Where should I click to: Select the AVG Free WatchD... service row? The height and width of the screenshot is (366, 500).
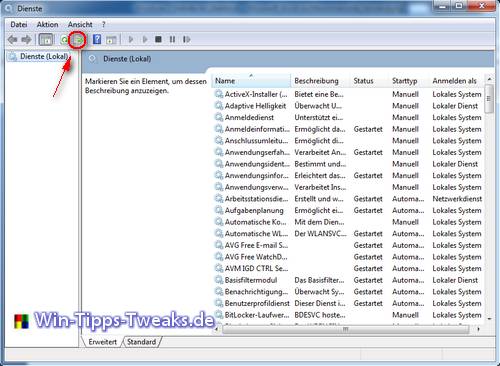(x=349, y=257)
